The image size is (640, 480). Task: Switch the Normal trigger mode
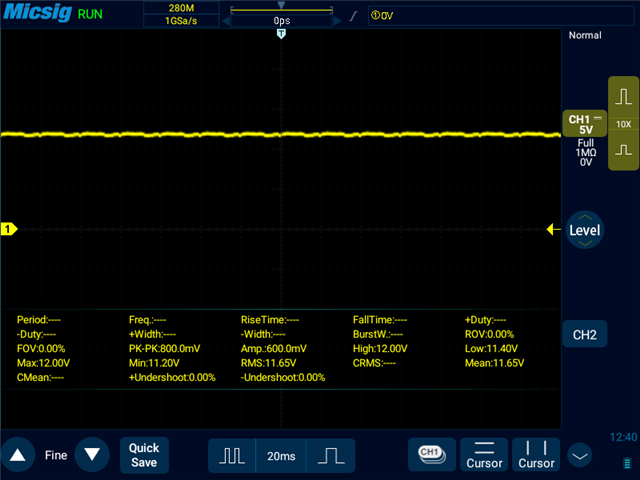tap(585, 36)
